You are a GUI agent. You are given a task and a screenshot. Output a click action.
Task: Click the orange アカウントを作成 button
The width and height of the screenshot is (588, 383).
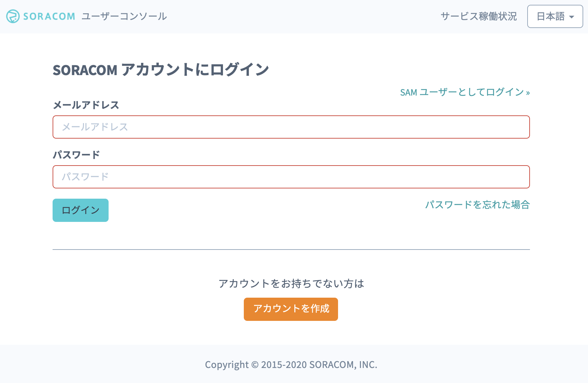click(x=291, y=309)
